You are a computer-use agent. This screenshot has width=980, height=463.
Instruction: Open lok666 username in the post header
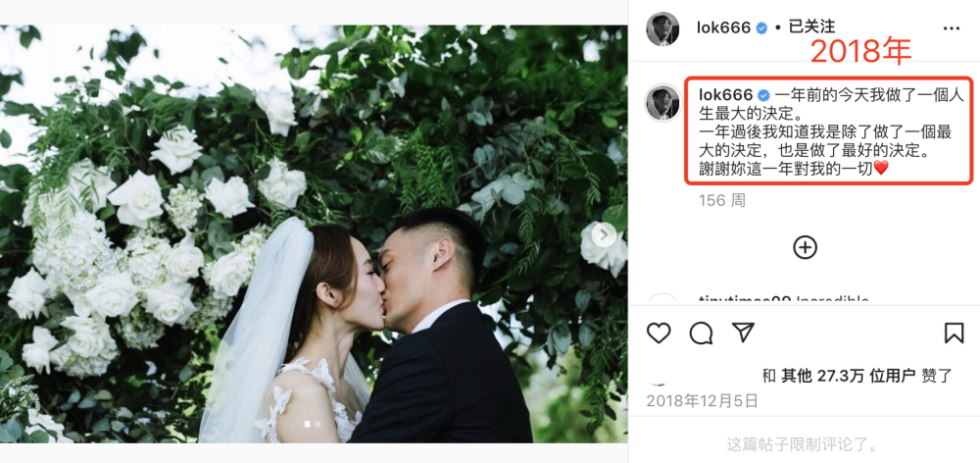click(723, 27)
